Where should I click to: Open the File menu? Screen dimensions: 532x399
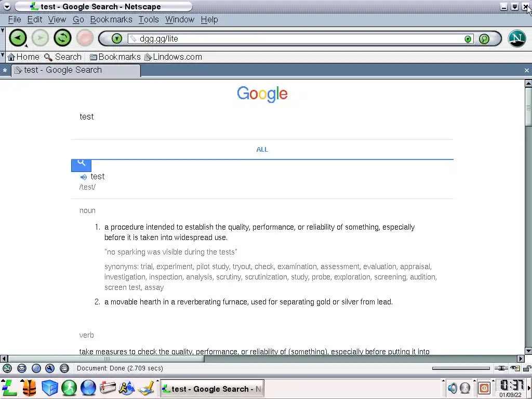tap(15, 20)
